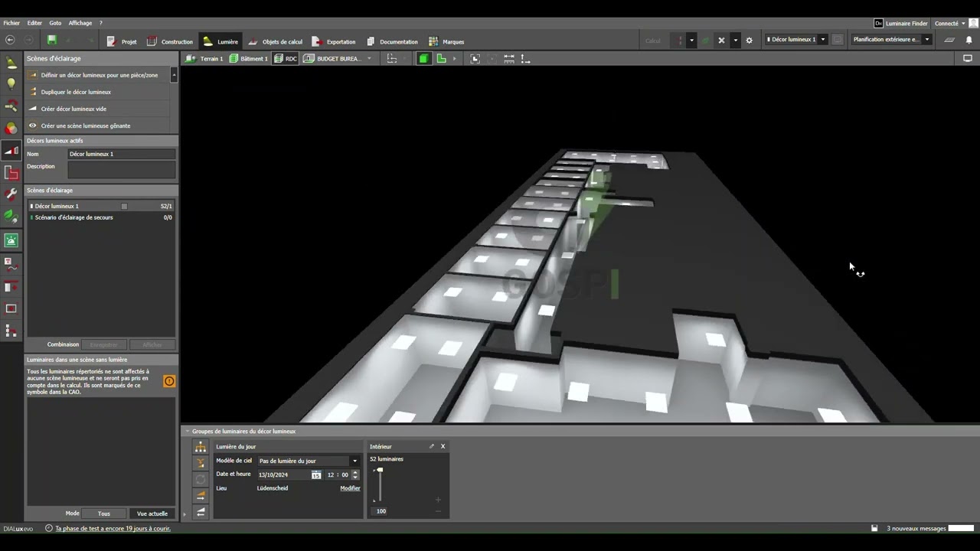Click the warning icon for luminaires without scene

tap(169, 381)
